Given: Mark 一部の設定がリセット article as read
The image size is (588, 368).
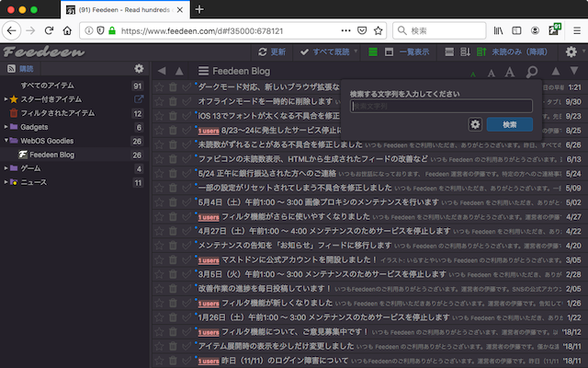Looking at the screenshot, I should tap(187, 188).
